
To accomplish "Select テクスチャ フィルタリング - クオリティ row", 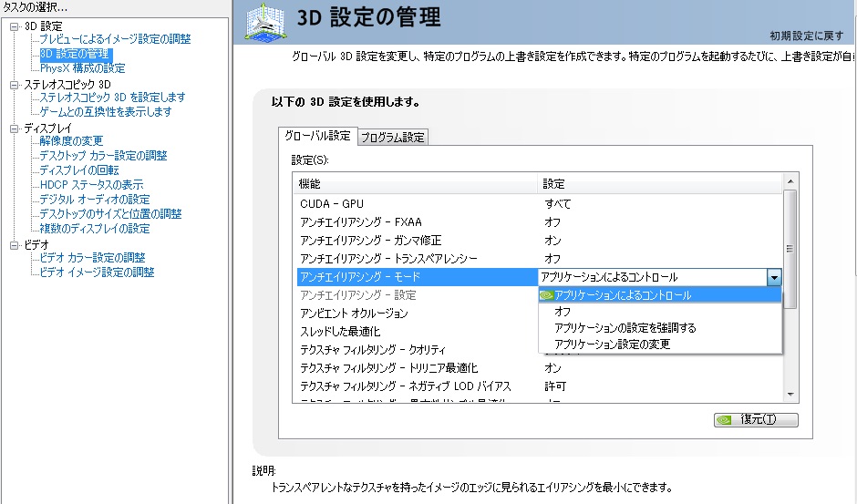I will click(418, 349).
